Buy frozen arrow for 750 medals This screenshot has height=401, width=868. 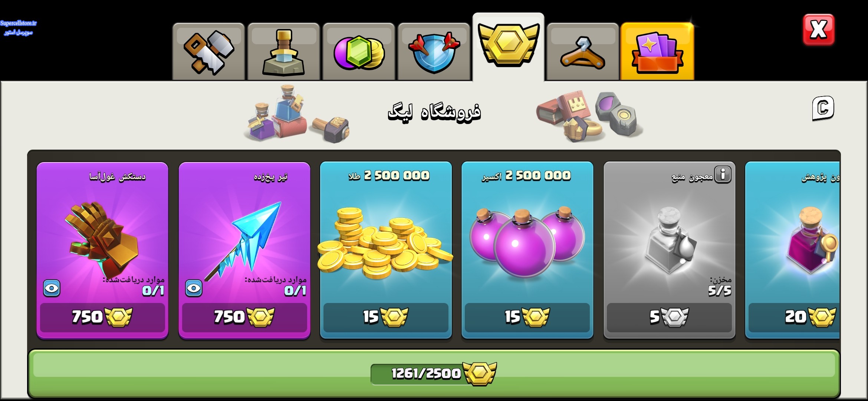click(244, 317)
